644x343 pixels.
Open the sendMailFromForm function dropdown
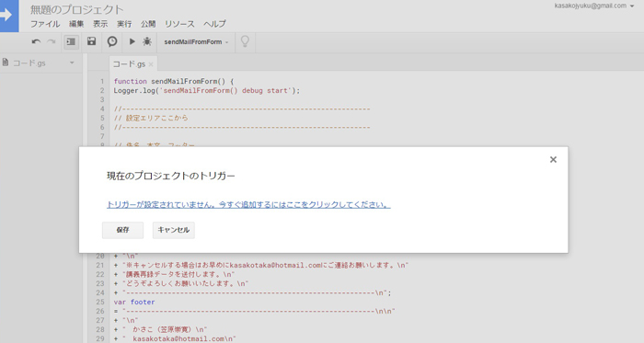point(196,42)
